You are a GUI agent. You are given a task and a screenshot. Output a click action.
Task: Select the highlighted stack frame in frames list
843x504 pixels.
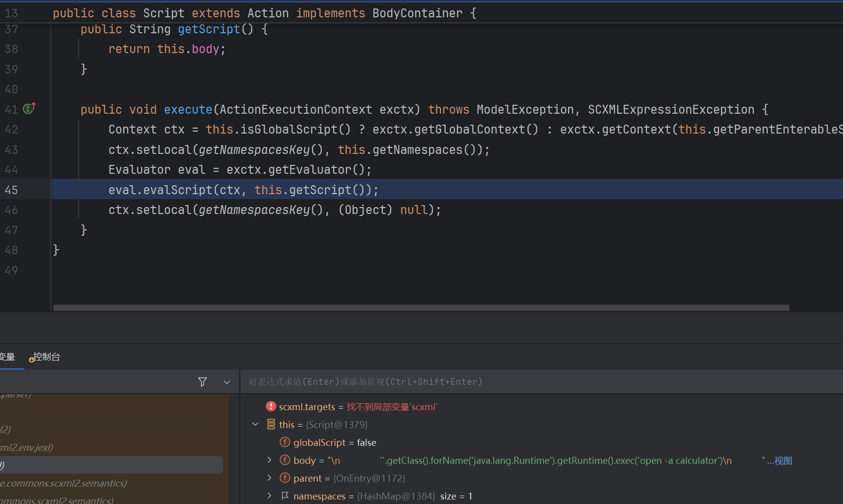click(111, 465)
